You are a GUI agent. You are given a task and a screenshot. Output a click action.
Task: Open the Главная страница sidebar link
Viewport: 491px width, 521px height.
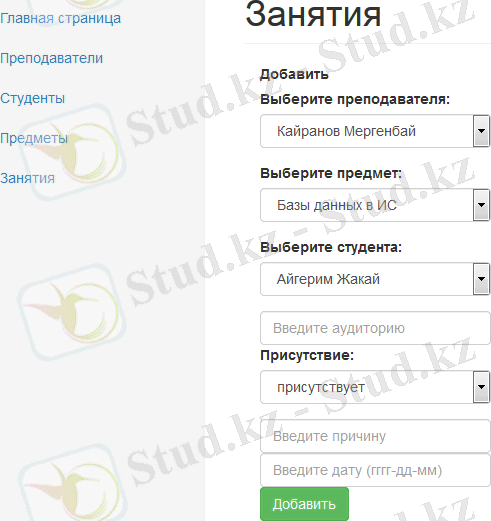60,19
